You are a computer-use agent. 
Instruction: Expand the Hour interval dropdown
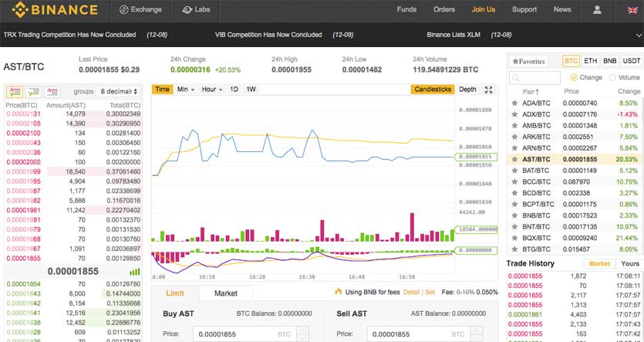[x=212, y=90]
